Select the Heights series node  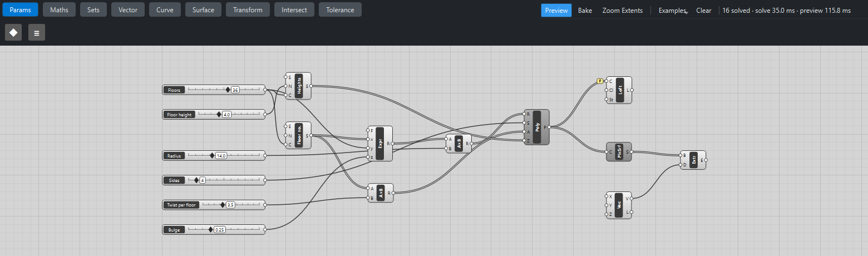(x=298, y=86)
